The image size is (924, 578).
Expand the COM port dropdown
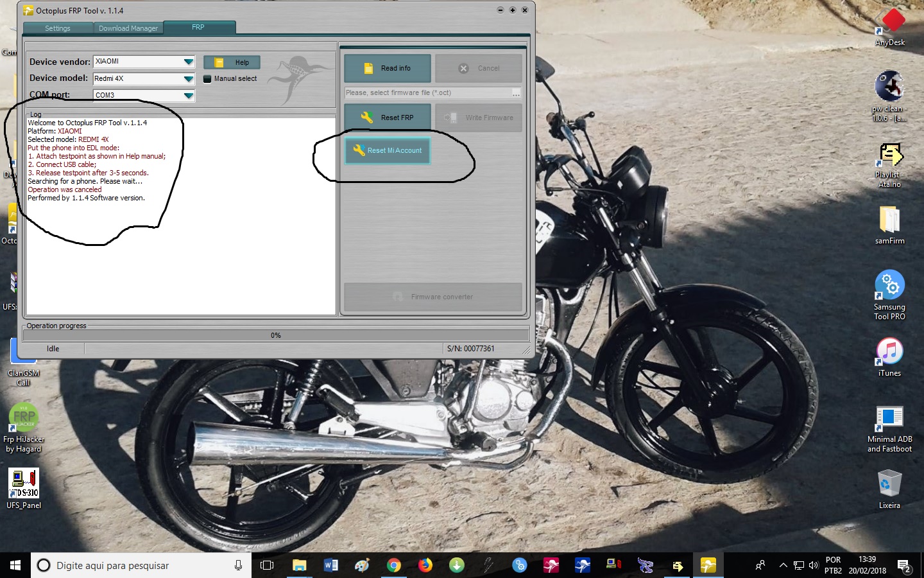pos(188,96)
